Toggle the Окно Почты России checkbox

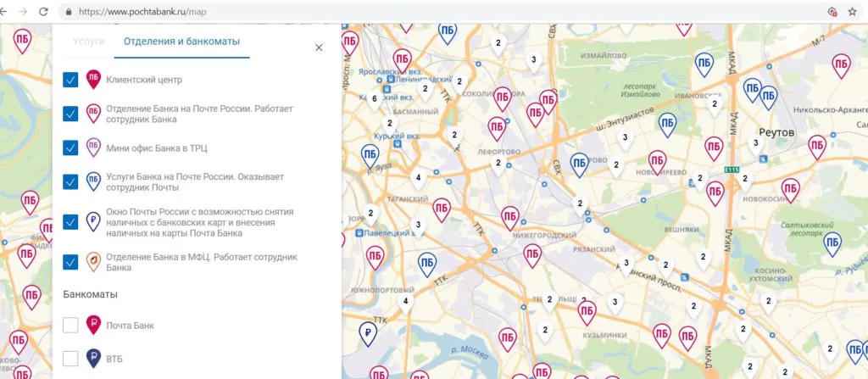70,222
